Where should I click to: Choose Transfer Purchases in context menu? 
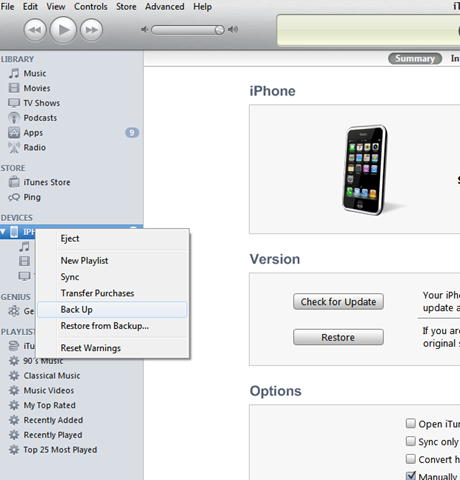(112, 293)
